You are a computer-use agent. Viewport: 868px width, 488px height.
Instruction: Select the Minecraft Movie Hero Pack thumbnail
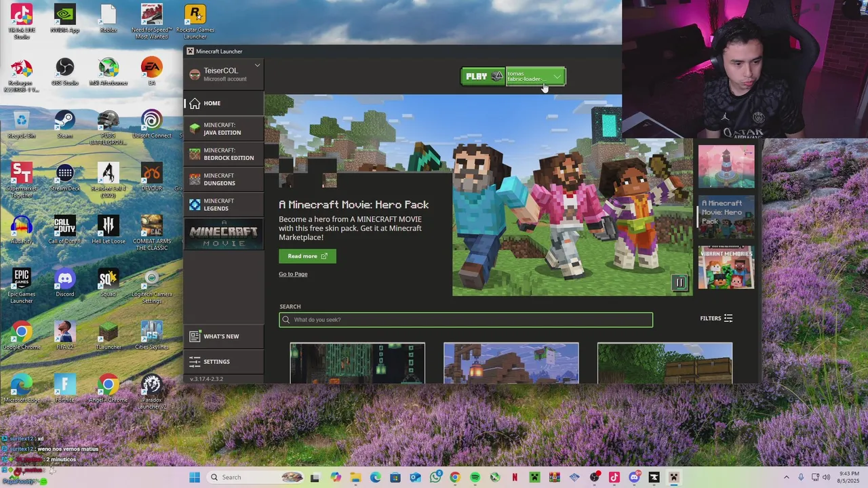(x=726, y=216)
